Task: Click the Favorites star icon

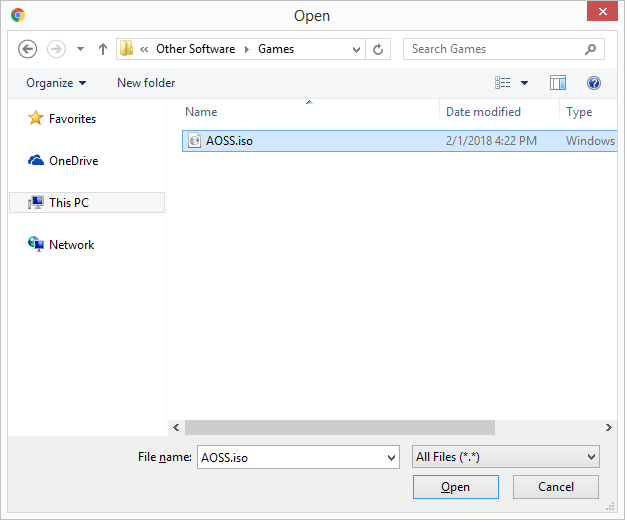Action: (35, 118)
